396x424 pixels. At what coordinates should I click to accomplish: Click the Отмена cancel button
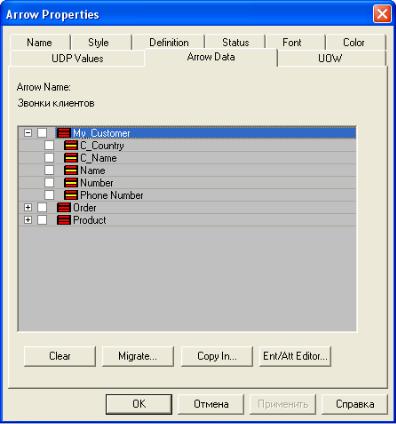211,404
